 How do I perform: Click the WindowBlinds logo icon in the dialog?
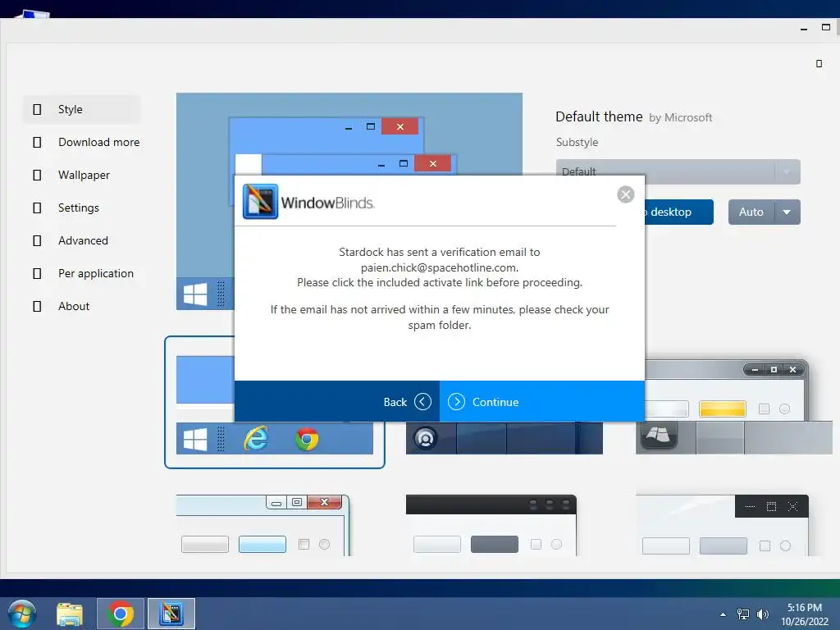point(260,202)
